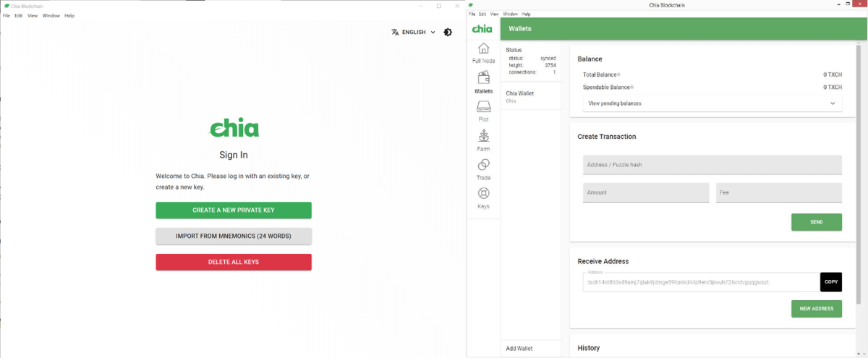Toggle dark mode icon in Sign In window

(x=448, y=32)
